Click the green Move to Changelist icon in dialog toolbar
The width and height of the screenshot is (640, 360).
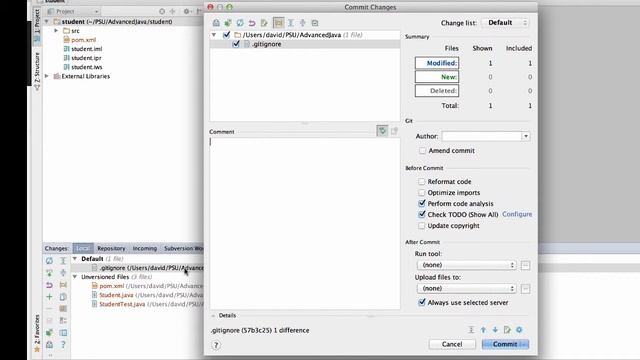[228, 23]
